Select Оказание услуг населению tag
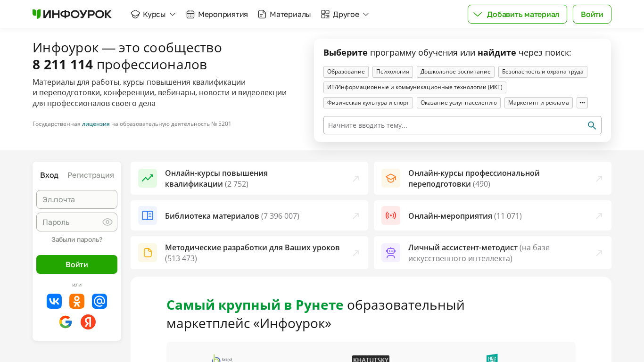 tap(459, 103)
